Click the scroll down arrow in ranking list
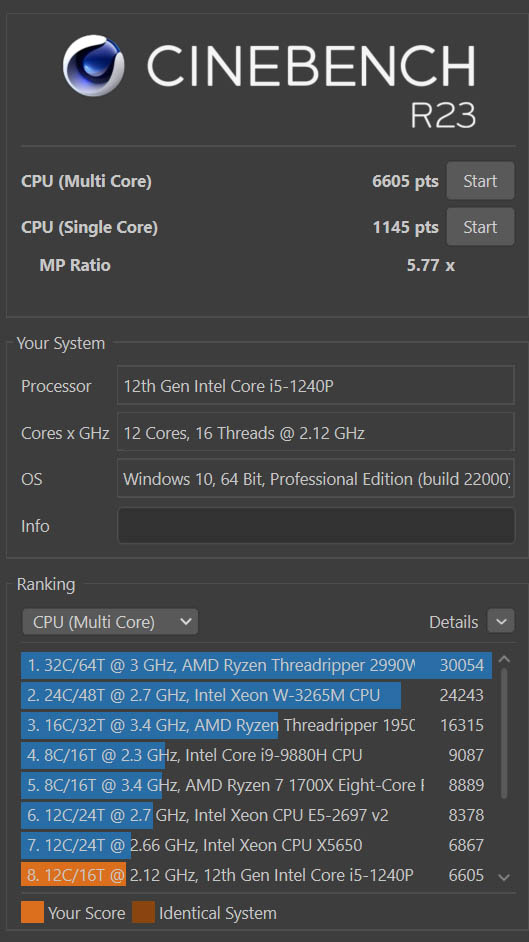Image resolution: width=529 pixels, height=942 pixels. point(504,877)
